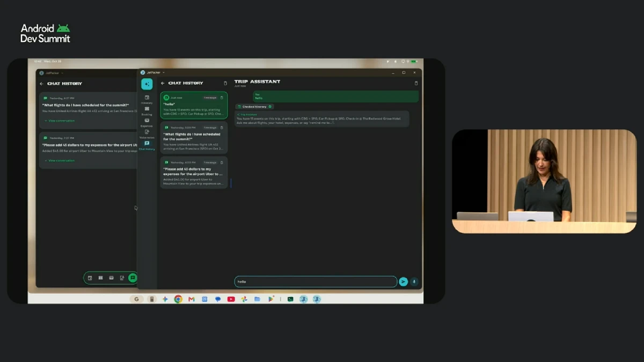Select Chat history in the sidebar

147,145
